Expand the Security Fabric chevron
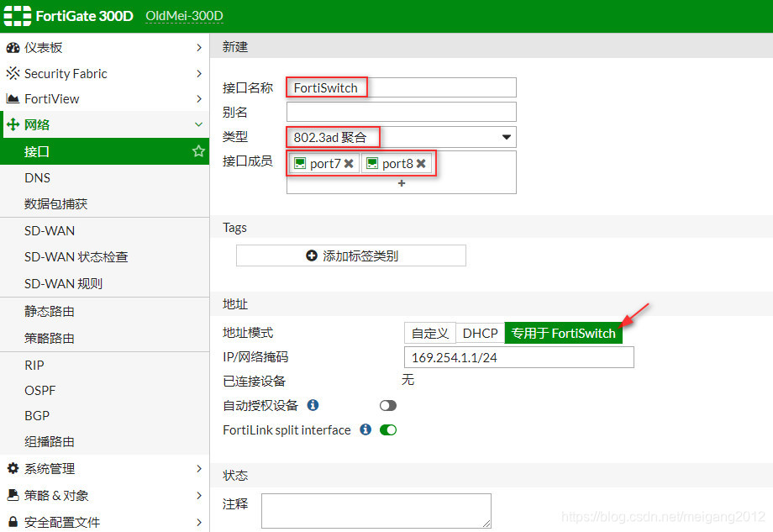773x532 pixels. point(198,73)
